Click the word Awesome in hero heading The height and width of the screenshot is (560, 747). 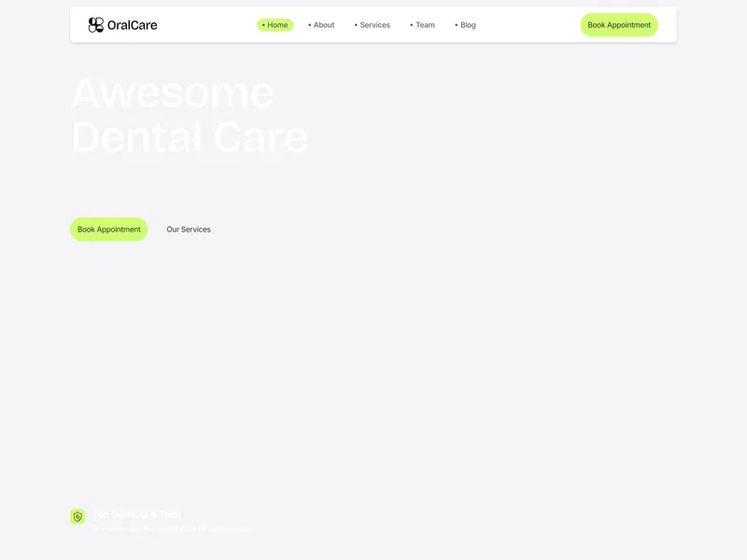173,92
